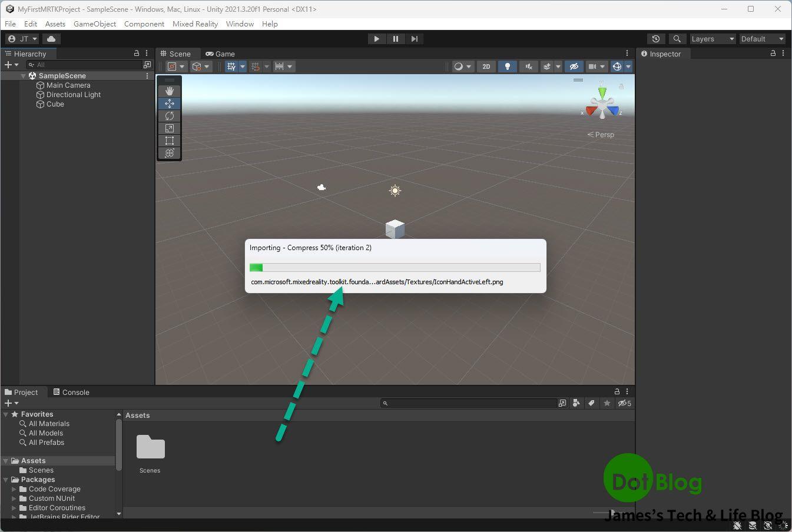Start Play mode
792x532 pixels.
376,39
